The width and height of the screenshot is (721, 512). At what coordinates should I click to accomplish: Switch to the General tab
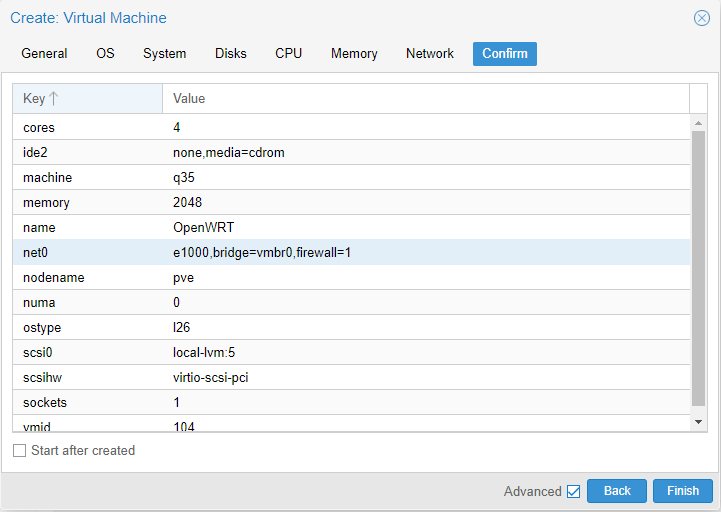[x=44, y=54]
